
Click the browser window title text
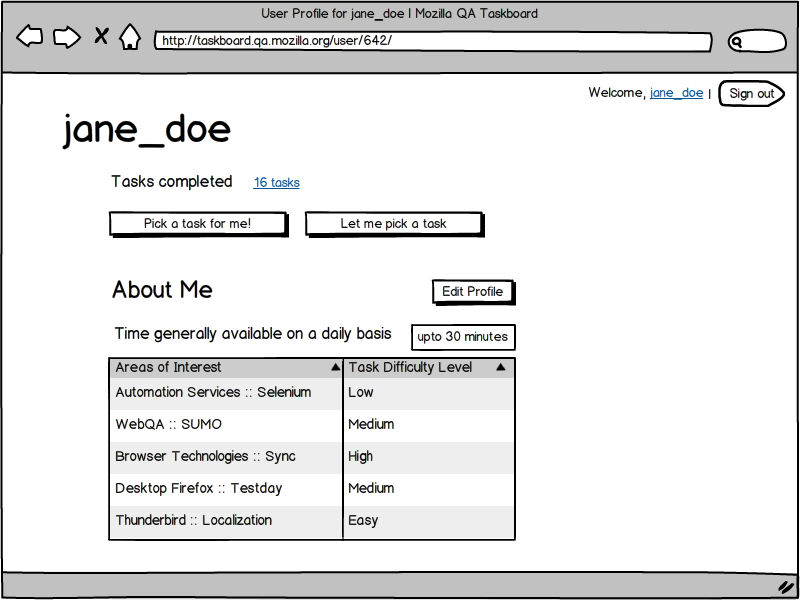point(399,14)
